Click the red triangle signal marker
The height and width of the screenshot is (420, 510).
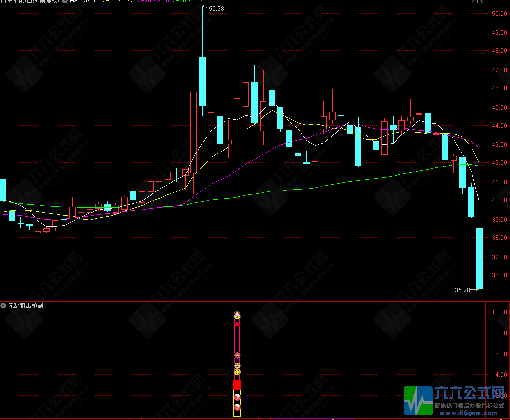click(237, 324)
